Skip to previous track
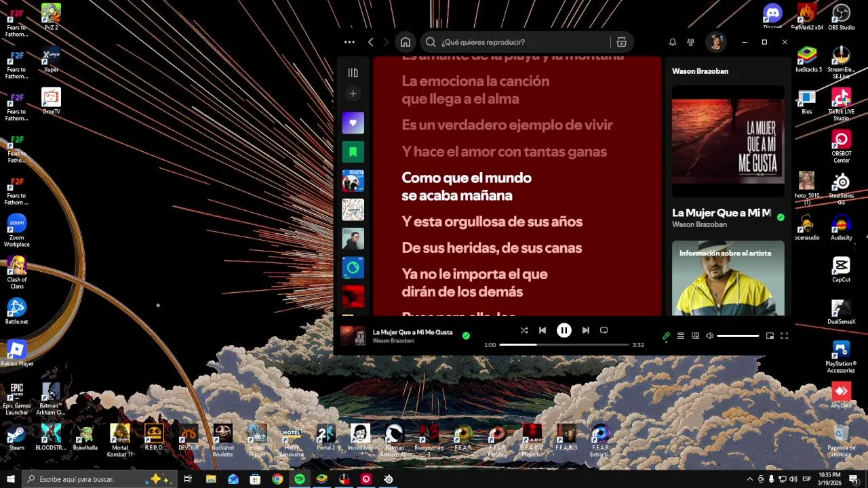The height and width of the screenshot is (488, 868). point(542,330)
